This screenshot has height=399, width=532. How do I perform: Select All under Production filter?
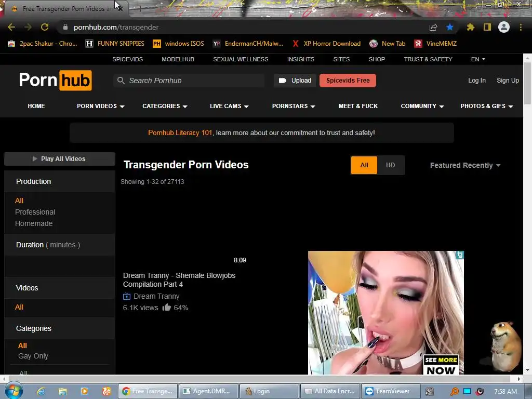click(19, 201)
